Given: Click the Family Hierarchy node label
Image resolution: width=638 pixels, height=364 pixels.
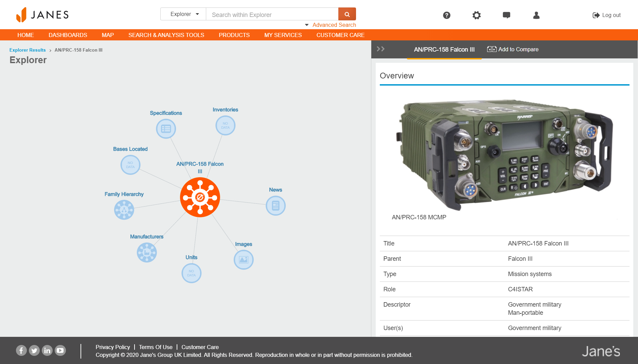Looking at the screenshot, I should pos(124,194).
